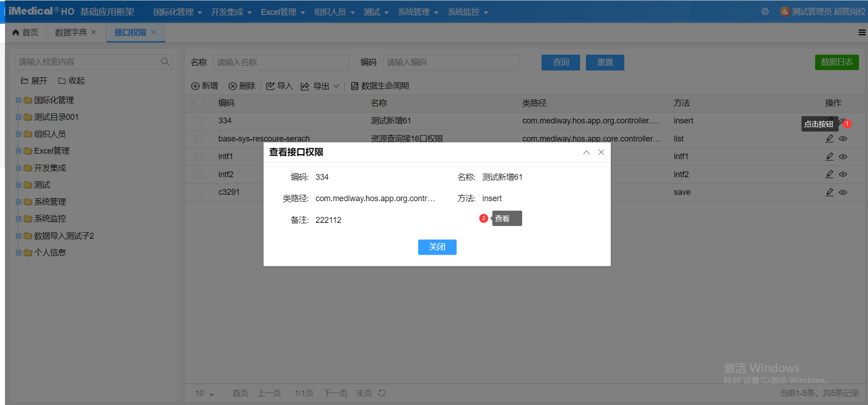Open the 测试 top menu

[x=376, y=12]
